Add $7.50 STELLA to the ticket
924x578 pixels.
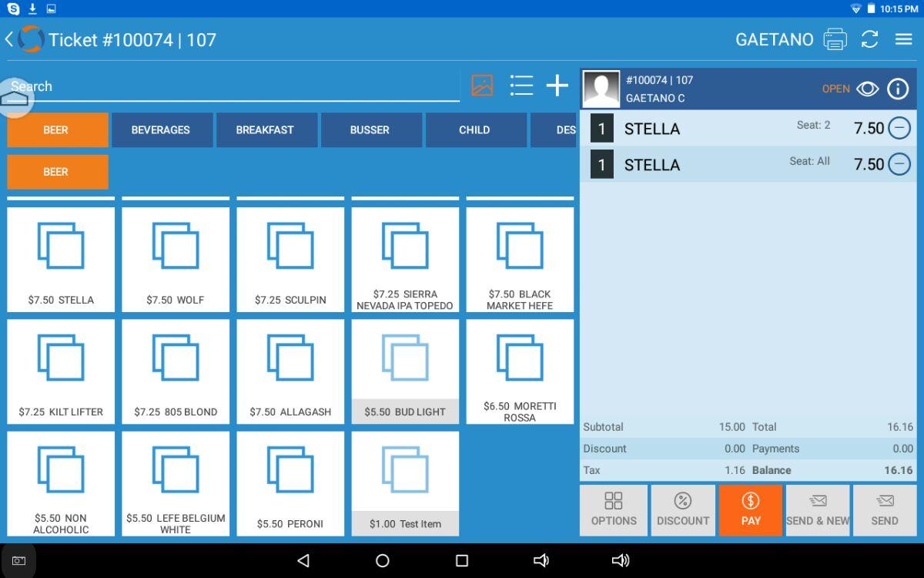(61, 260)
